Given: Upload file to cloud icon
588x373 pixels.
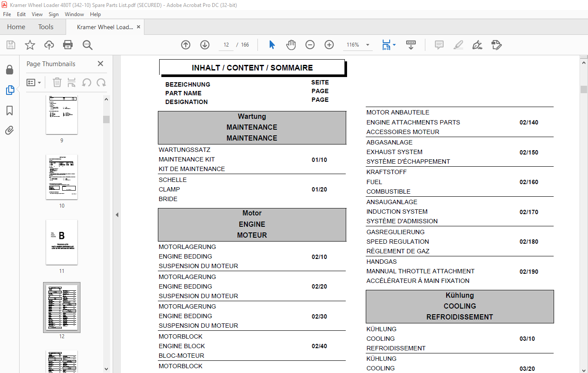Looking at the screenshot, I should (x=49, y=45).
